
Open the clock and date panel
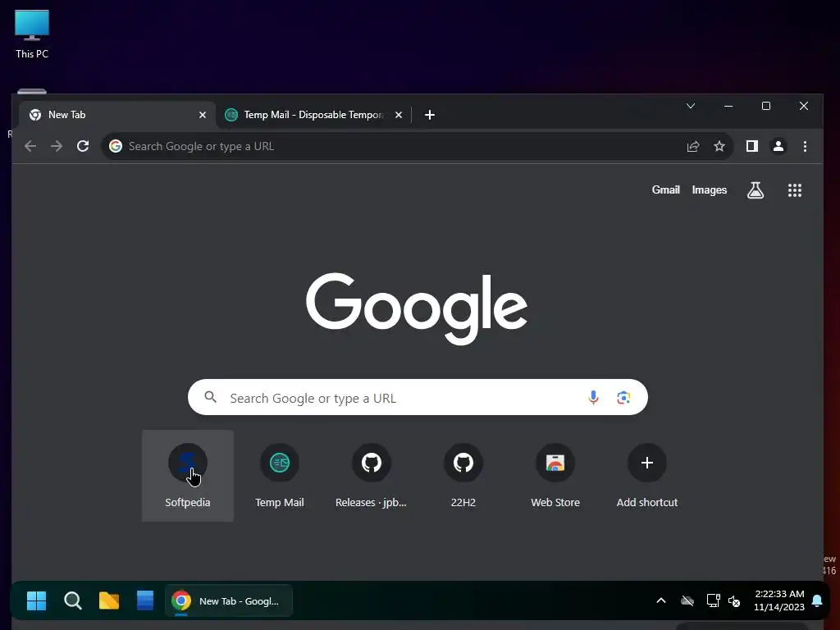click(x=779, y=600)
